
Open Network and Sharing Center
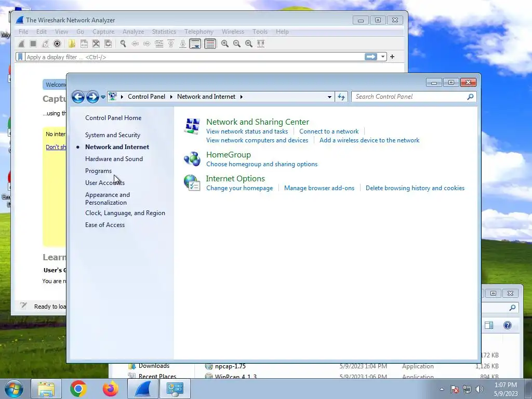tap(258, 122)
